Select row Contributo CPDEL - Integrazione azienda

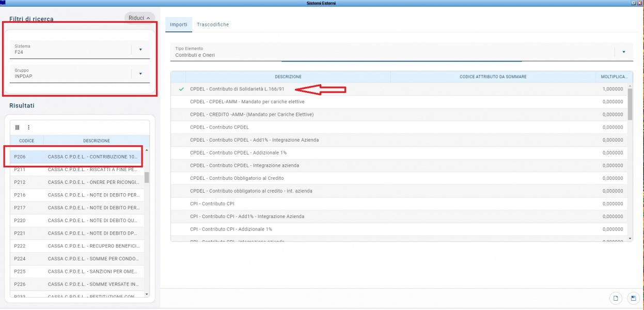click(399, 165)
